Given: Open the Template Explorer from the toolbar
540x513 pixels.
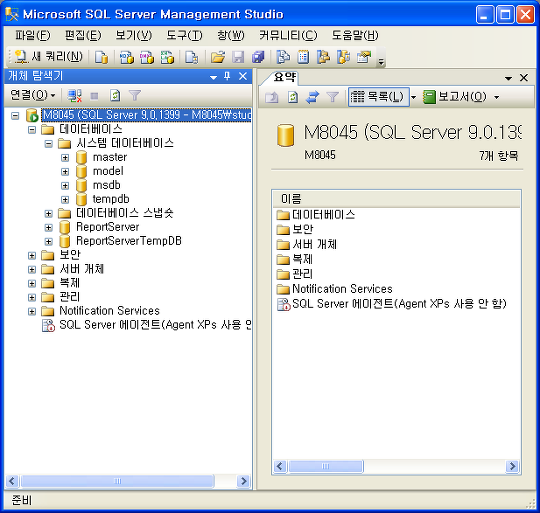Looking at the screenshot, I should pyautogui.click(x=343, y=57).
